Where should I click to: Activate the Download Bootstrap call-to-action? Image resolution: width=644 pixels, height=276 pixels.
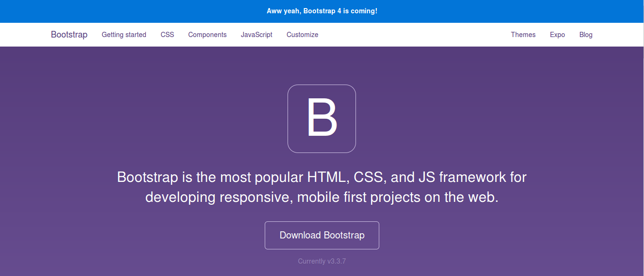tap(322, 235)
